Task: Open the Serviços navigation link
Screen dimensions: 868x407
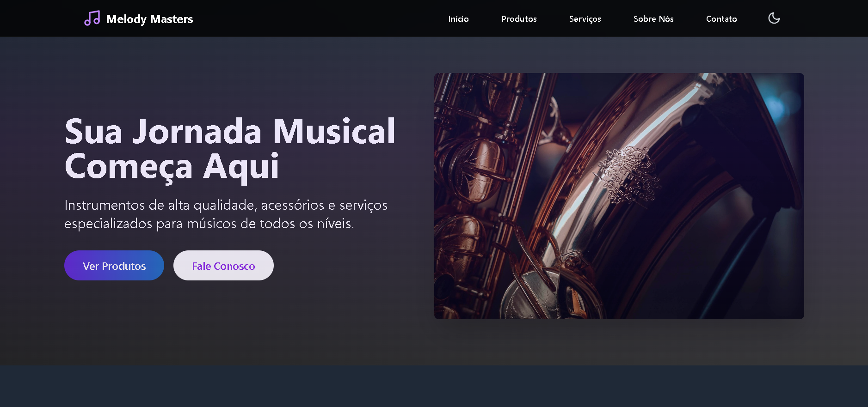Action: [585, 19]
